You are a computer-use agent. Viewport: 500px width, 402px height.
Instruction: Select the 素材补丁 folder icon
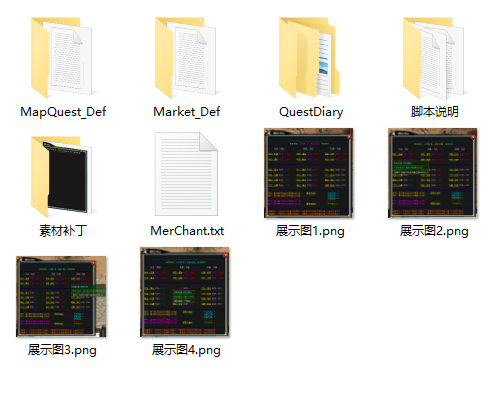pyautogui.click(x=62, y=177)
